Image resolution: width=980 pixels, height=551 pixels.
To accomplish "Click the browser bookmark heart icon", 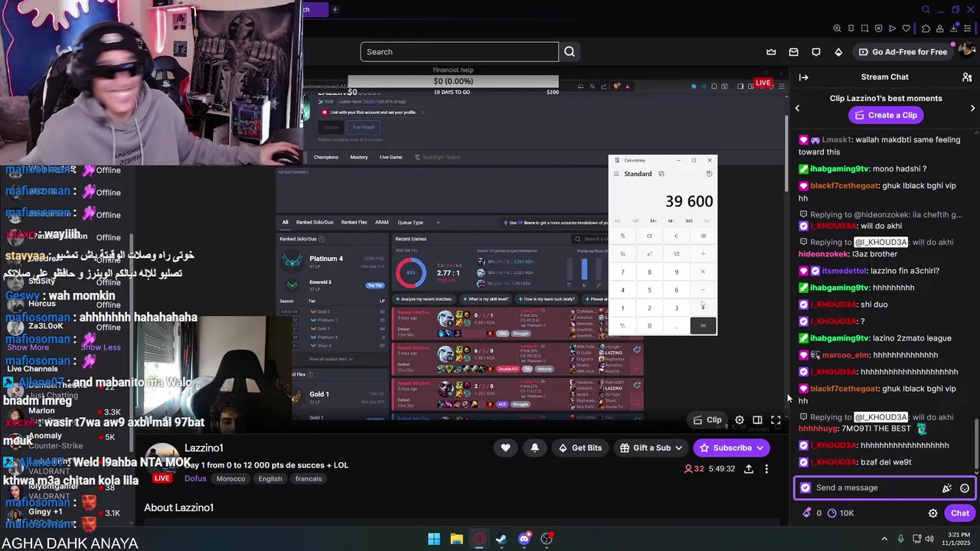I will click(x=906, y=28).
